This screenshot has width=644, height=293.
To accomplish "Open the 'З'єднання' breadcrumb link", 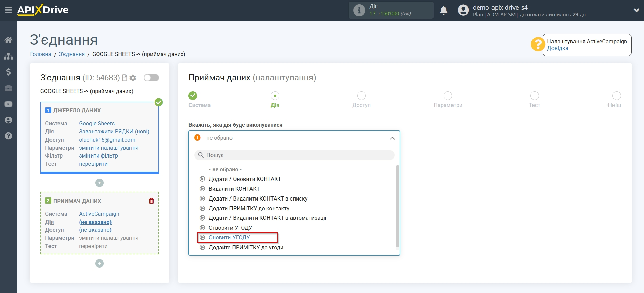I will coord(72,54).
